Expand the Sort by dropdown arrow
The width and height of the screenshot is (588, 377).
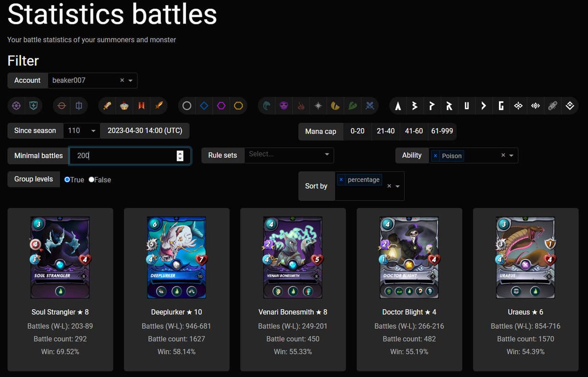click(397, 186)
